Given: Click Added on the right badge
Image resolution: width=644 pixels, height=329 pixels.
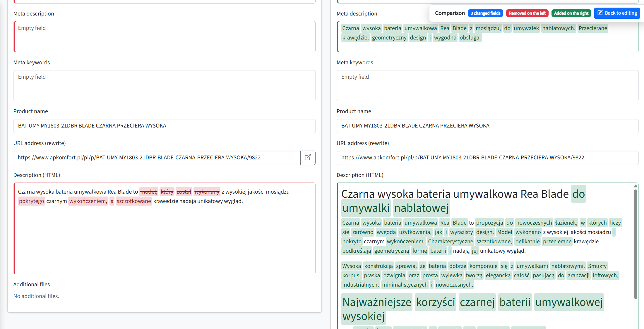Looking at the screenshot, I should point(571,13).
